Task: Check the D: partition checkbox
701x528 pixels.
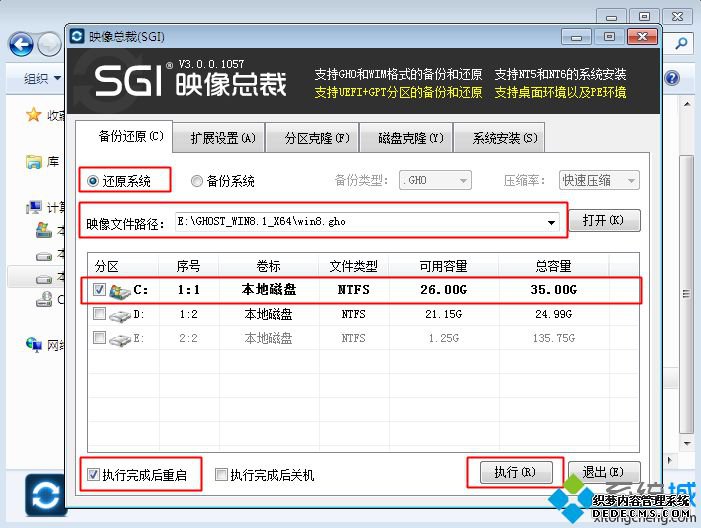Action: pyautogui.click(x=99, y=313)
